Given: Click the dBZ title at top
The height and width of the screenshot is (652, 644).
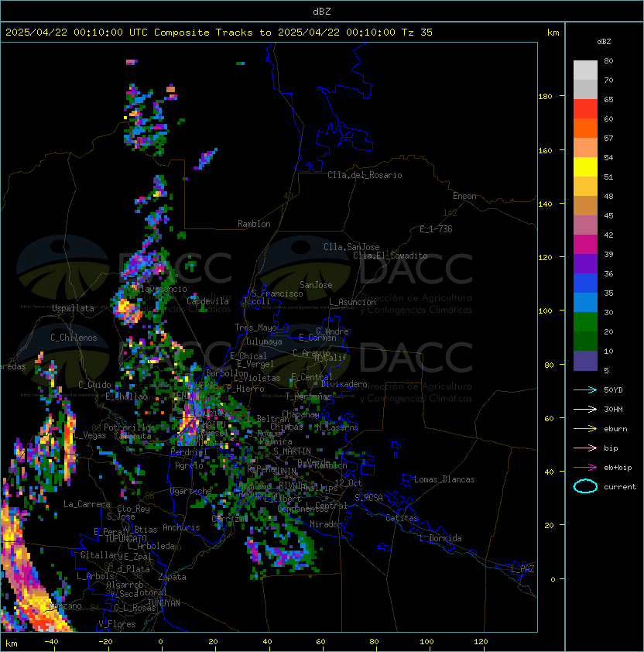Looking at the screenshot, I should pos(322,12).
